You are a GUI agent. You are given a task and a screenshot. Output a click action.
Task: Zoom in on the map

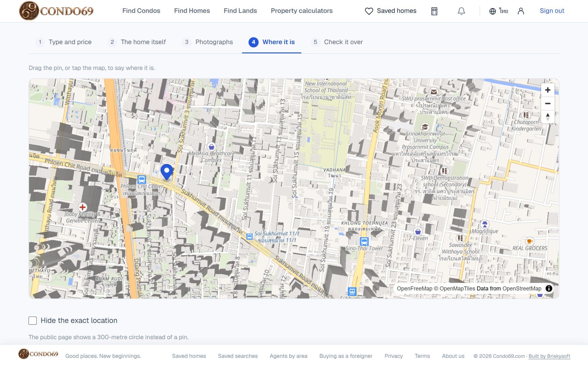(x=548, y=90)
